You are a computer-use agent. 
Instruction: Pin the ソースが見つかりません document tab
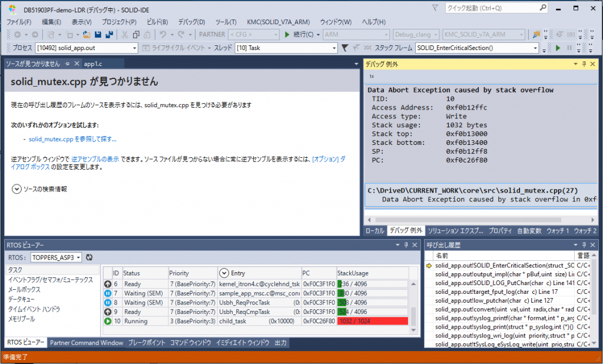pos(68,64)
